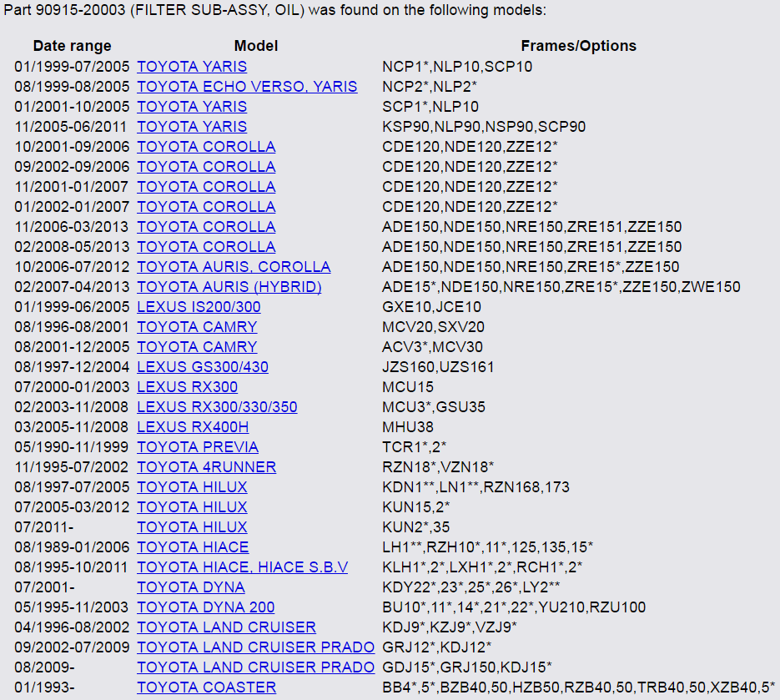
Task: Open TOYOTA COROLLA link dated 11/2001-01/2007
Action: 206,187
